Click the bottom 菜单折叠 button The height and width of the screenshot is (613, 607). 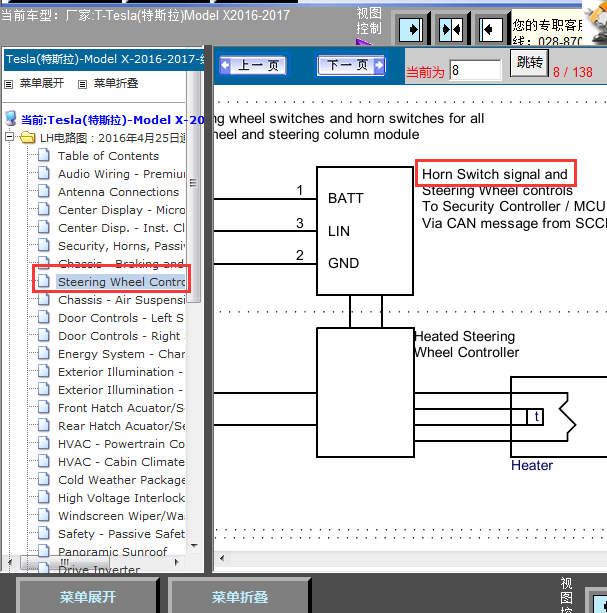240,597
